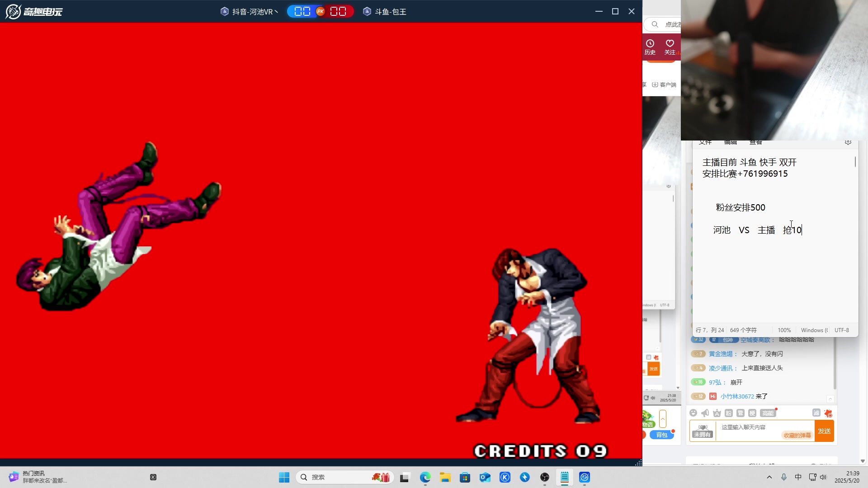Image resolution: width=868 pixels, height=488 pixels.
Task: Click username 黄金渔場 in chat
Action: tap(721, 354)
